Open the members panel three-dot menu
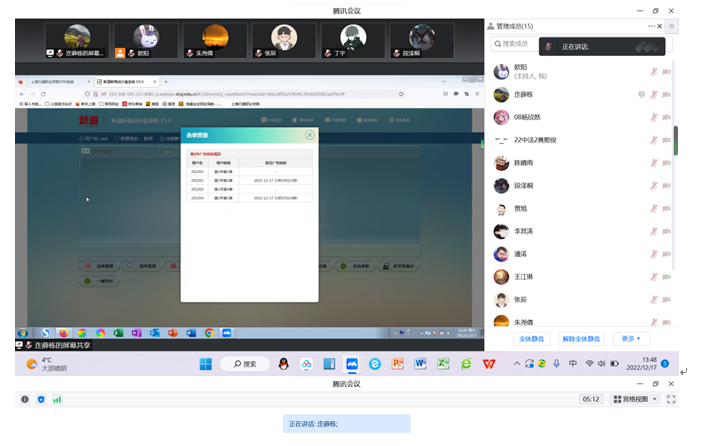This screenshot has height=446, width=706. coord(652,26)
